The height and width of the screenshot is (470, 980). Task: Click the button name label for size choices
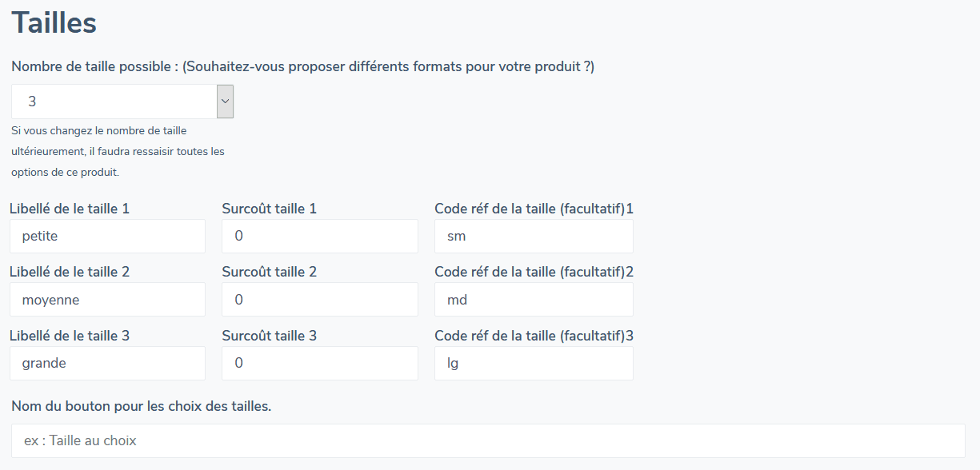tap(140, 405)
